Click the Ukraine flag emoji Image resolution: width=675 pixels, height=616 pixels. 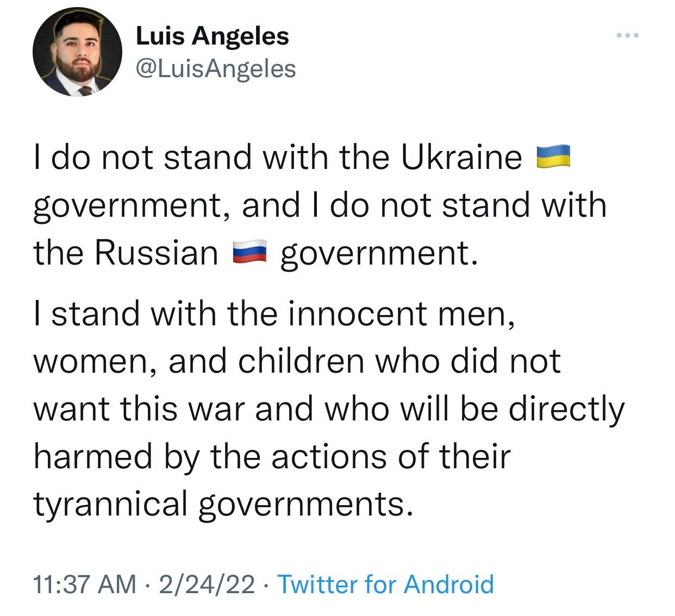(x=553, y=156)
